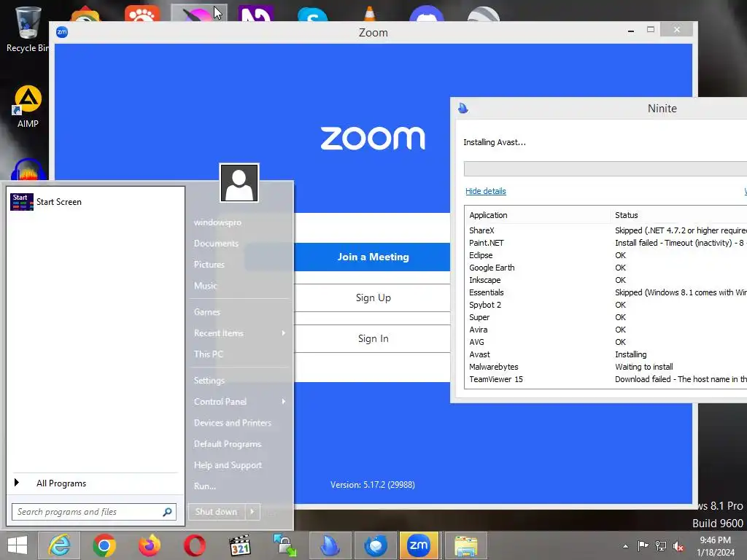Viewport: 747px width, 560px height.
Task: Open Run... from the Start menu
Action: (x=205, y=486)
